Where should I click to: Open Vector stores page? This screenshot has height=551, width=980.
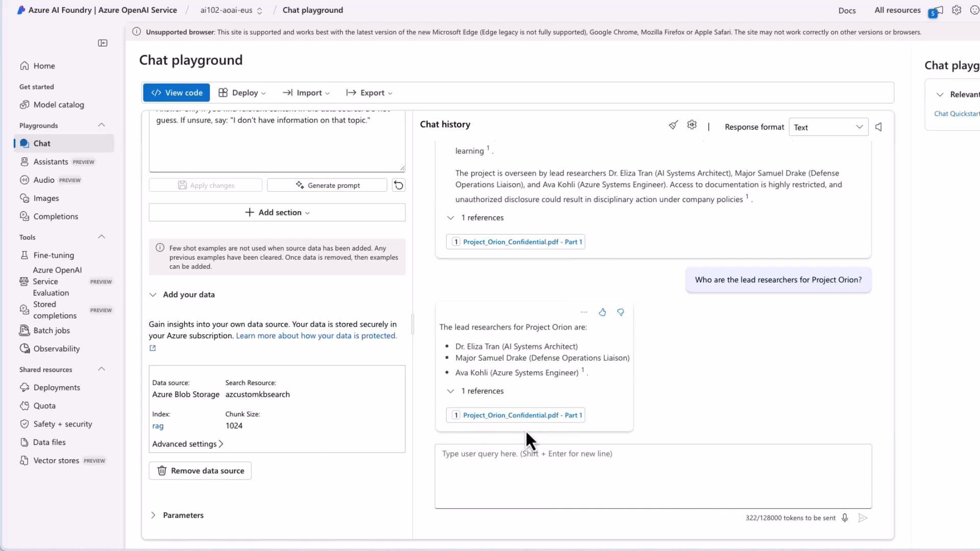[x=62, y=461]
